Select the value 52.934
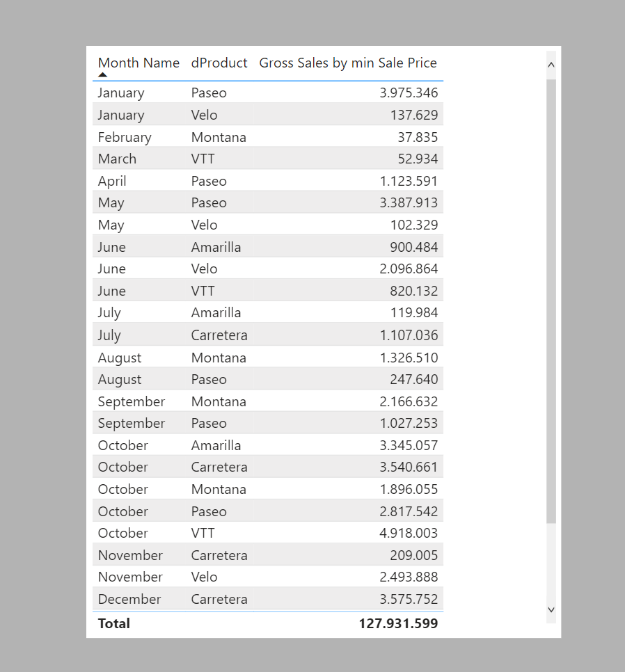625x672 pixels. pyautogui.click(x=418, y=159)
